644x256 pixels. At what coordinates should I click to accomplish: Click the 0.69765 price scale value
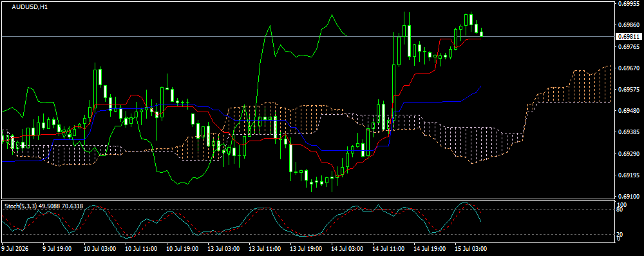pos(628,46)
